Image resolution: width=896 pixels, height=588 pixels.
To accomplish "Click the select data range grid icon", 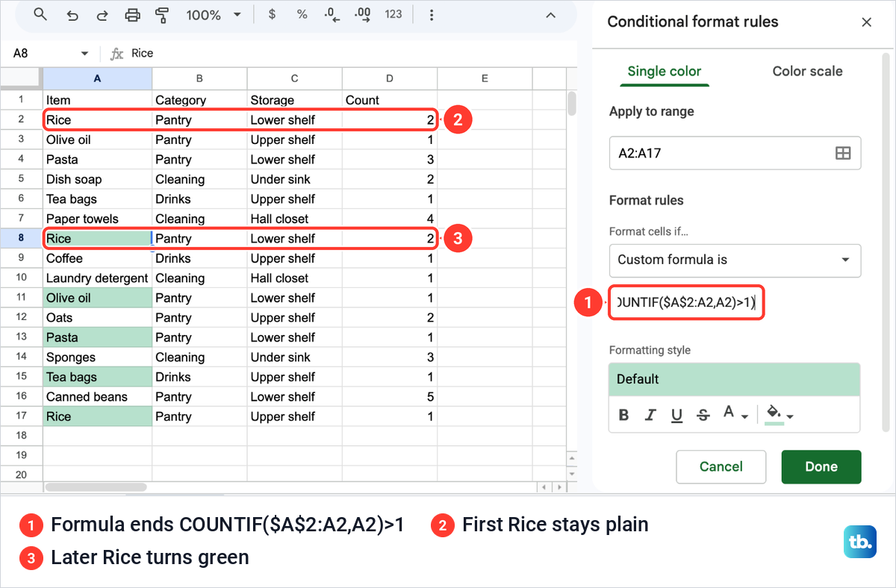I will click(843, 153).
